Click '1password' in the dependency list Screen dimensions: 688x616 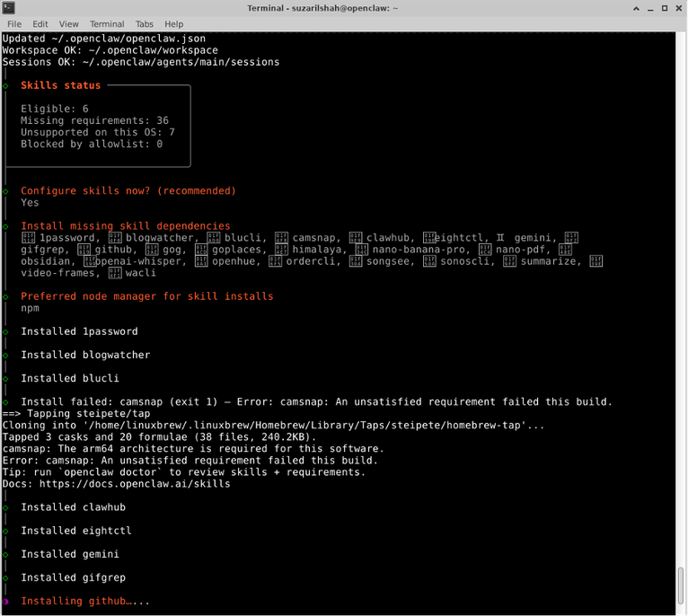pyautogui.click(x=67, y=238)
